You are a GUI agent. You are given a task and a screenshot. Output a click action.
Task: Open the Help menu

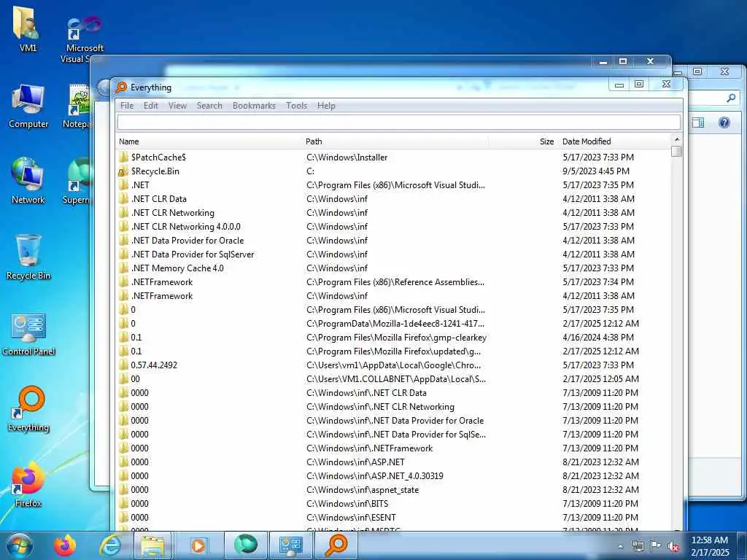(x=326, y=106)
